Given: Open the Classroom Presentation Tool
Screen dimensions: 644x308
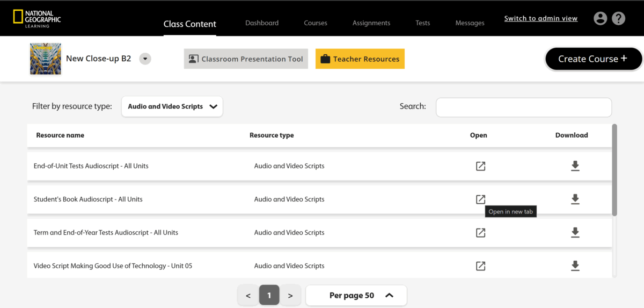Looking at the screenshot, I should [246, 59].
